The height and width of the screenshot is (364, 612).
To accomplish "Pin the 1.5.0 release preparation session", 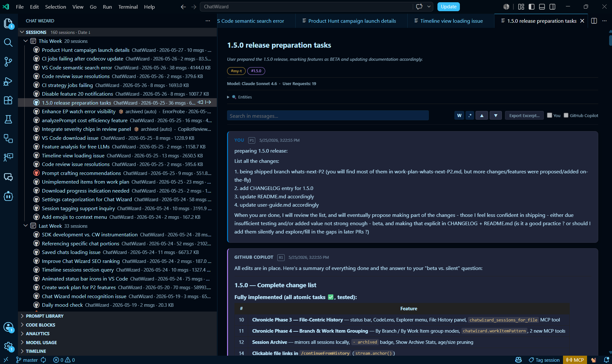I will tap(200, 102).
